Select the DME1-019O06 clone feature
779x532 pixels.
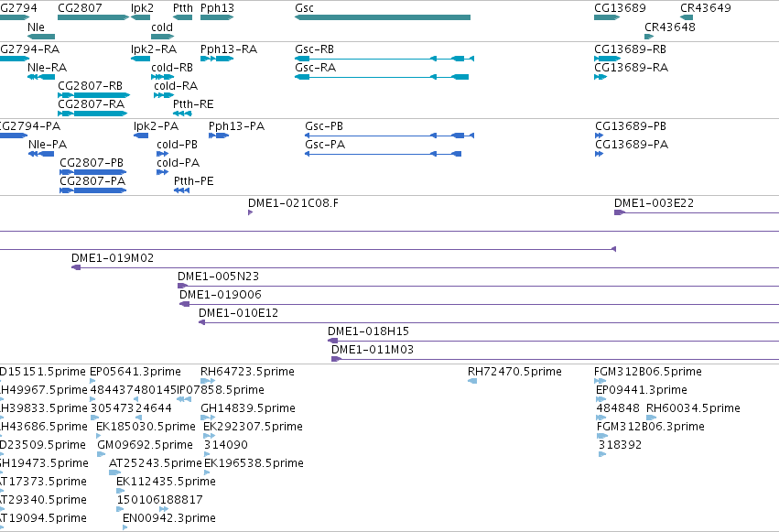479,305
